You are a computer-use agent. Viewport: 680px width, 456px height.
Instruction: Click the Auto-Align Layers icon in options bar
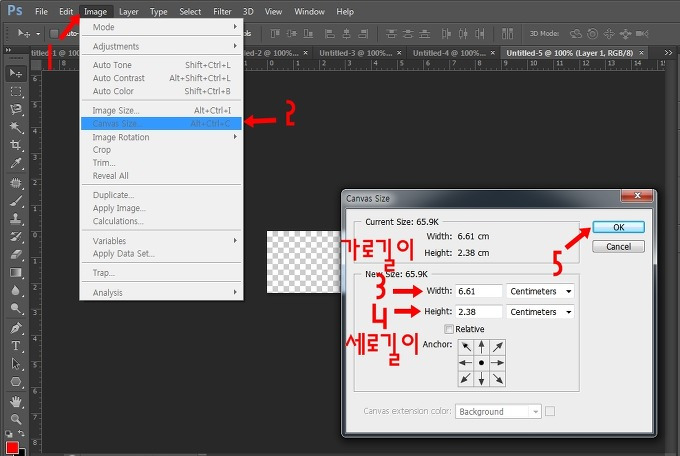[x=507, y=33]
